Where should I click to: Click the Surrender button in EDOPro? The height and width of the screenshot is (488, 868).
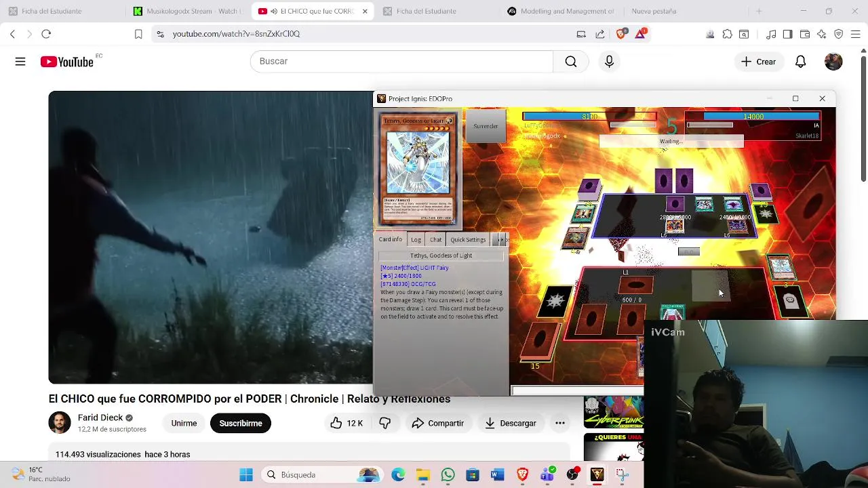tap(486, 126)
